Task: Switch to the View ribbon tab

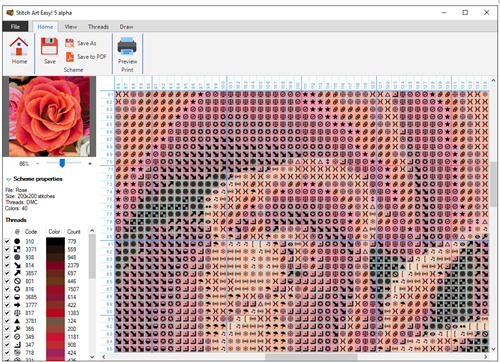Action: pos(71,27)
